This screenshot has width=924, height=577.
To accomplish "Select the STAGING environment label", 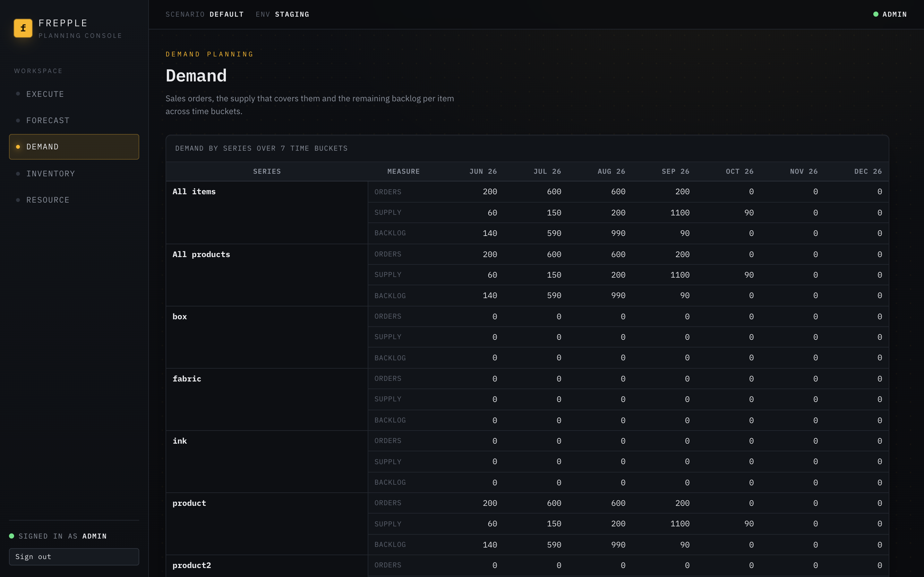I will [292, 14].
